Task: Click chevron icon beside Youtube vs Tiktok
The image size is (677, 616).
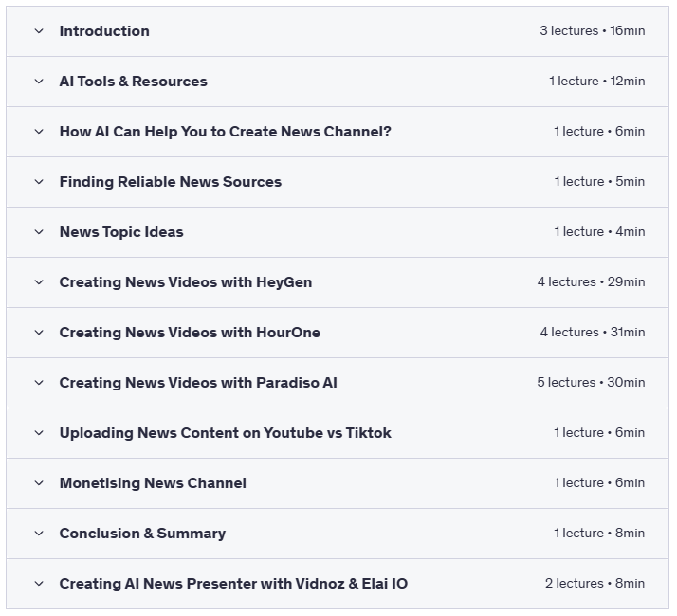Action: pos(39,433)
